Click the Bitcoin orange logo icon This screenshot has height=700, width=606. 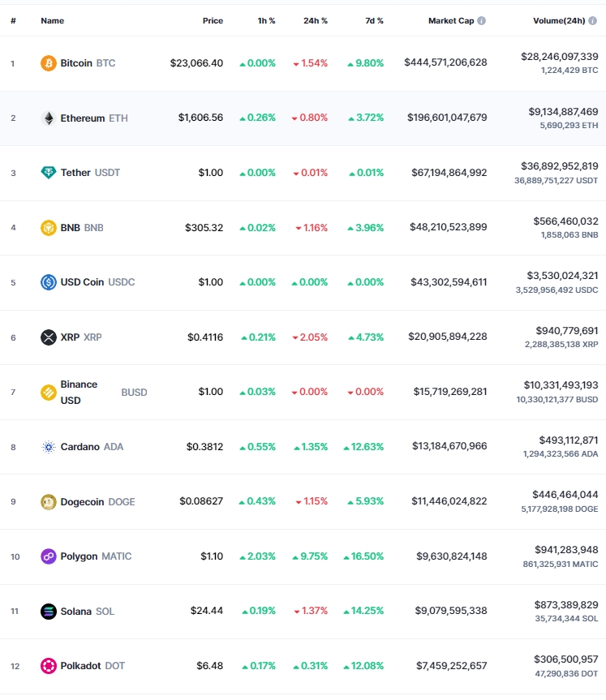pos(48,63)
